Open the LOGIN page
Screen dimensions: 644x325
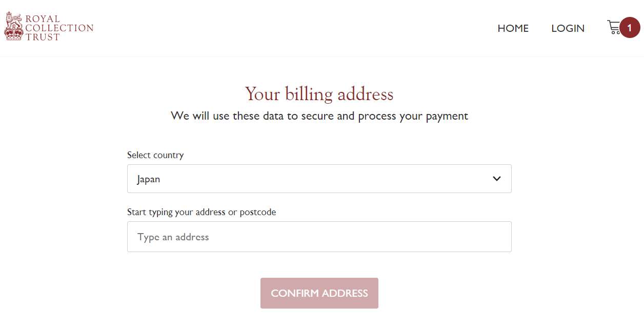(x=568, y=28)
